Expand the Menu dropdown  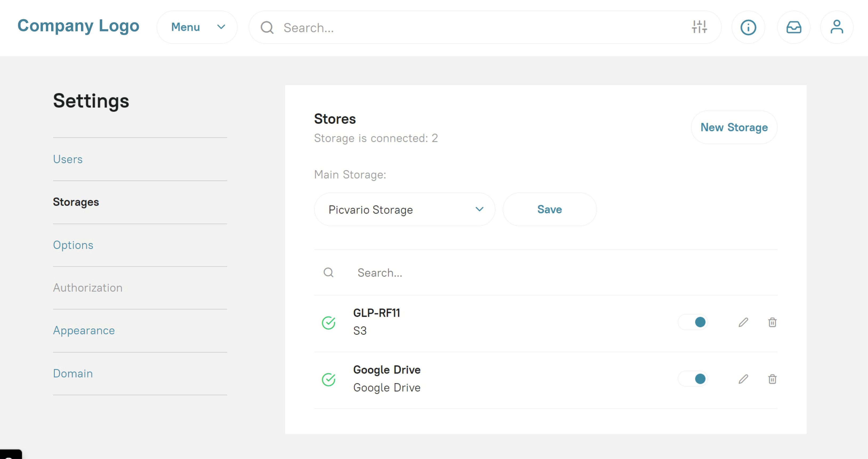coord(197,27)
